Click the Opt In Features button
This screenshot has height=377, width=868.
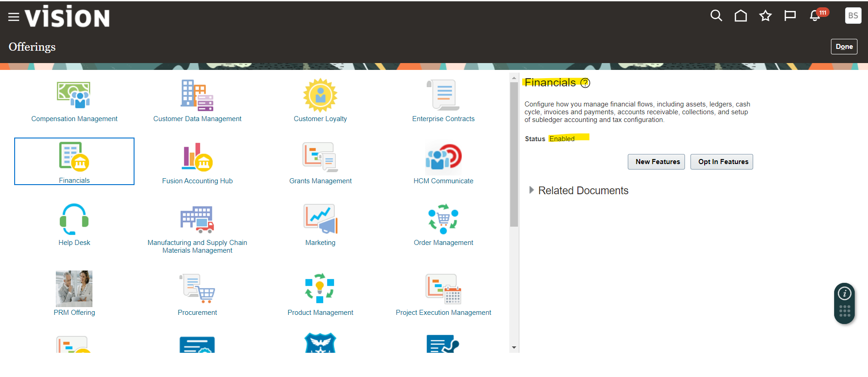[722, 162]
